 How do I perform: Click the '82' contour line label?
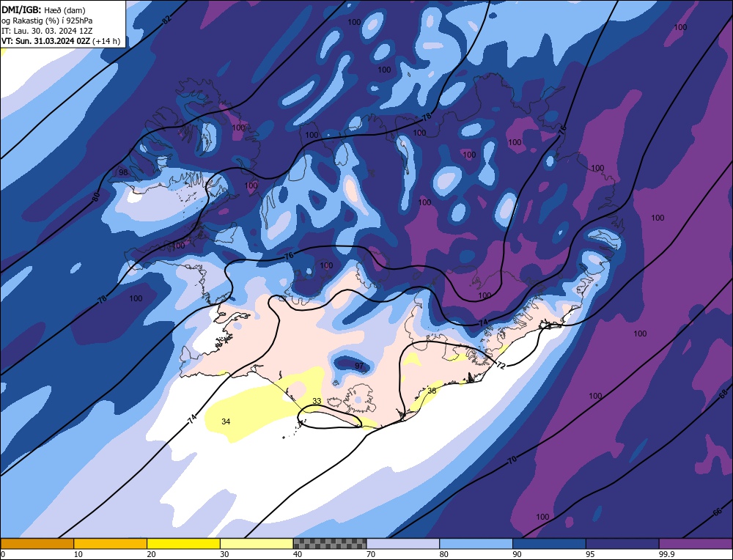coord(166,19)
